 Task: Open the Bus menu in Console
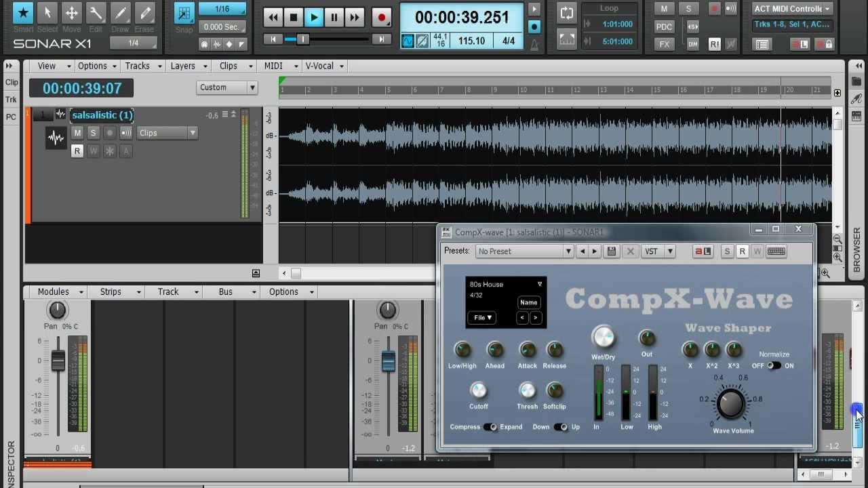[231, 291]
